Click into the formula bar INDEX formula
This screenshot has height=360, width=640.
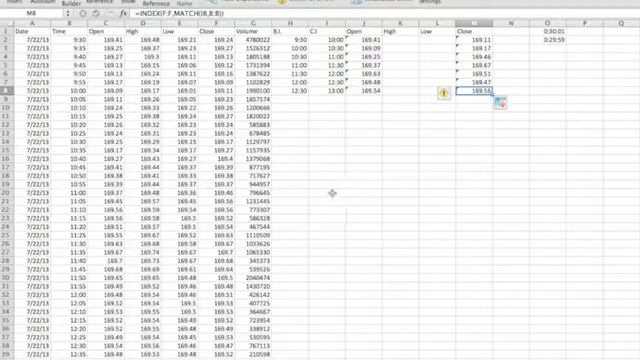coord(180,13)
